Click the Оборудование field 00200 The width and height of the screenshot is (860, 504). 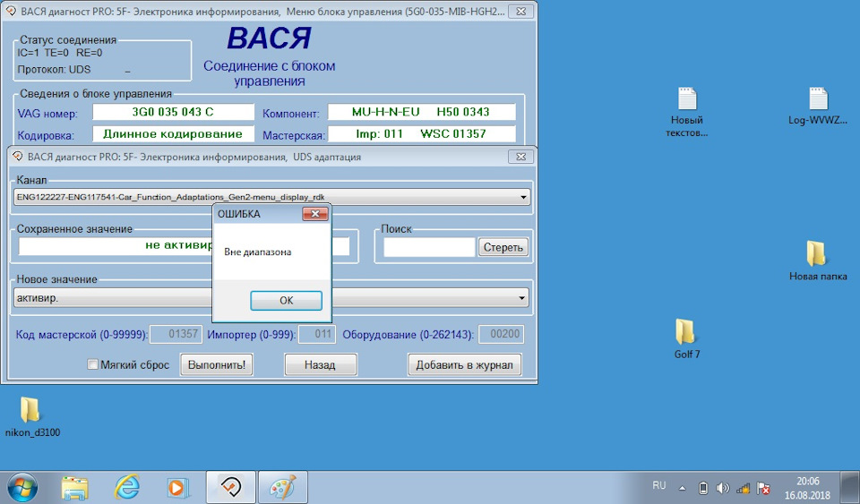[x=502, y=334]
